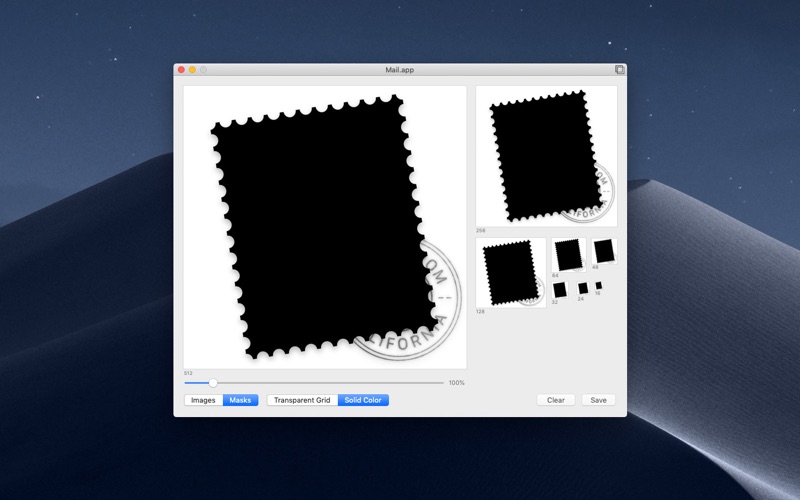Choose Solid Color background
The width and height of the screenshot is (800, 500).
363,400
